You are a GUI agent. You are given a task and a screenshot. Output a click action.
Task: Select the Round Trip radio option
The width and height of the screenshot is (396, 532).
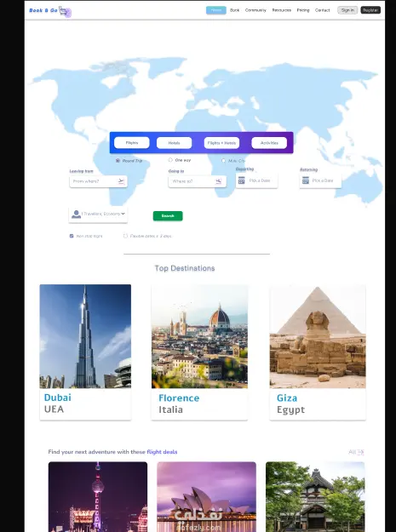pyautogui.click(x=118, y=161)
